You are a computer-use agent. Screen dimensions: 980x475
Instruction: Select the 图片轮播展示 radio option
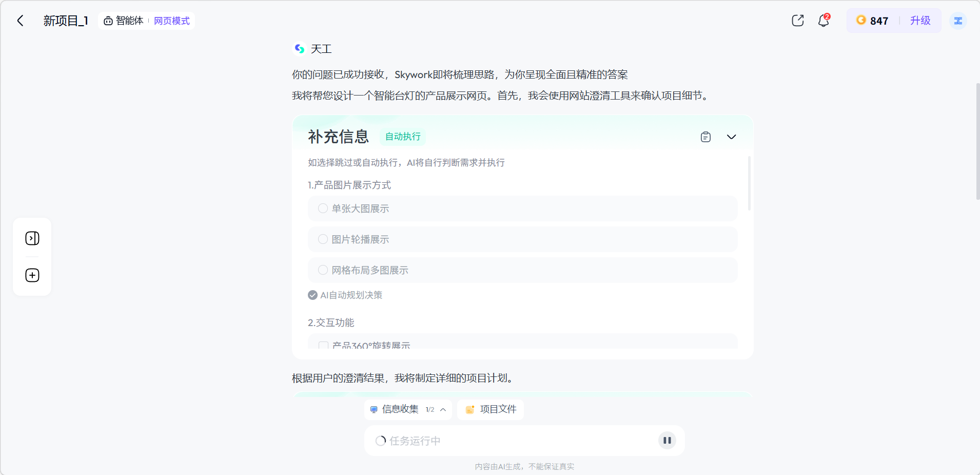pos(323,239)
